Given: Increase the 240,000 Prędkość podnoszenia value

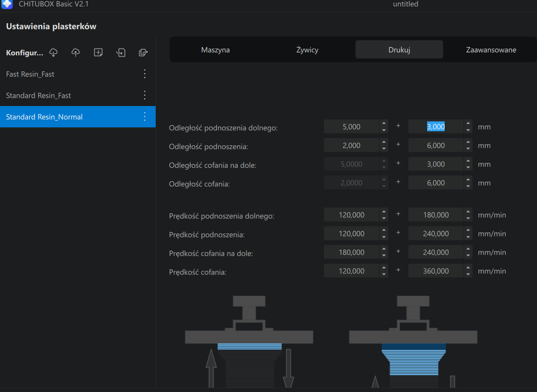Looking at the screenshot, I should pos(468,230).
